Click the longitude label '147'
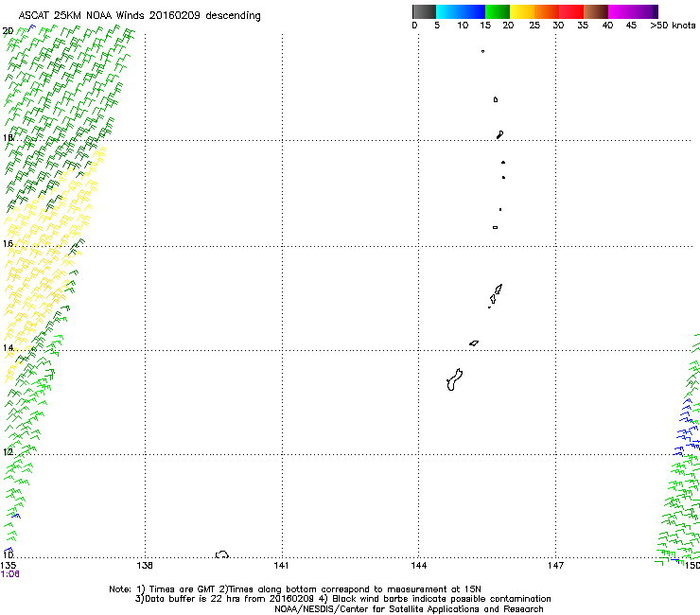This screenshot has width=700, height=615. coord(555,566)
